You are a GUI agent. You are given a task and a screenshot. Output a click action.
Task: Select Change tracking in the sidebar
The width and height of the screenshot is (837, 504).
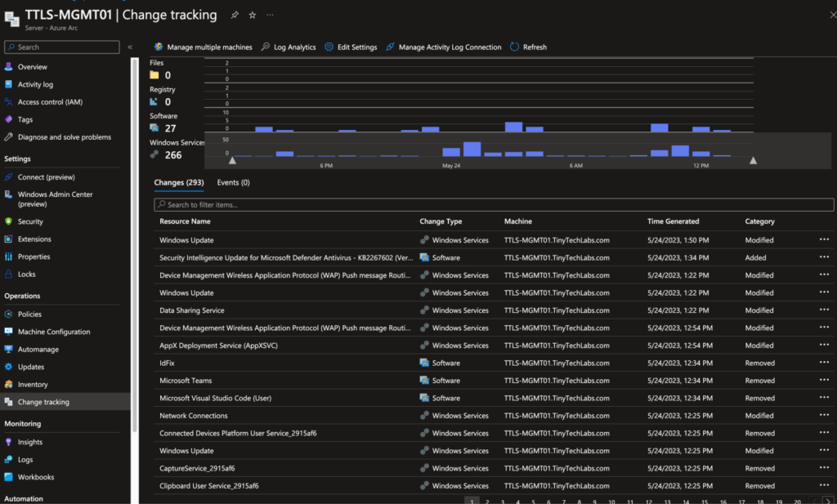click(x=65, y=402)
